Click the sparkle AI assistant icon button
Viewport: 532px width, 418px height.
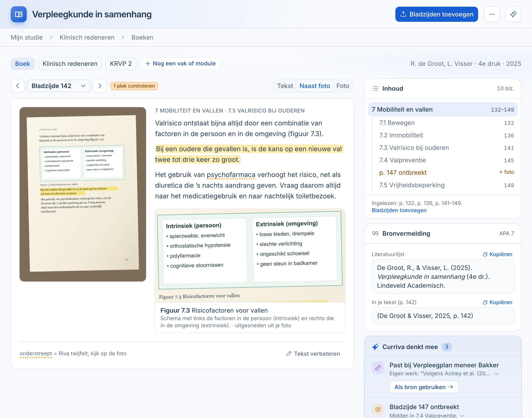pos(513,14)
